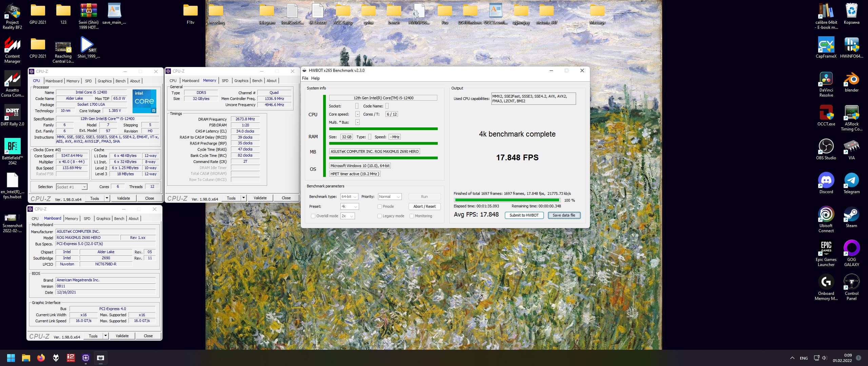Launch Battlefield 2042 shortcut
The width and height of the screenshot is (868, 366).
click(x=12, y=152)
